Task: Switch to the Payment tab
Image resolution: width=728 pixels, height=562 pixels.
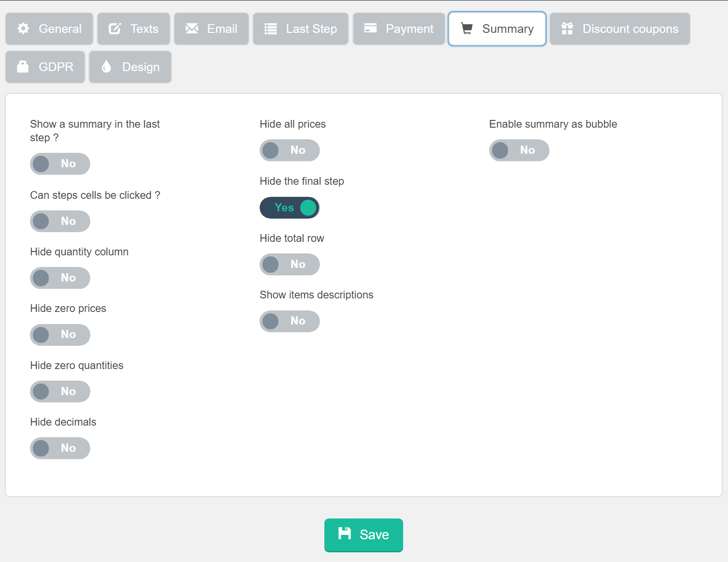Action: pos(398,29)
